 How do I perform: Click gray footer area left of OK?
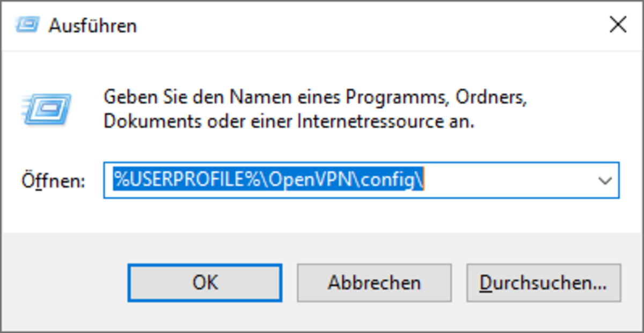[64, 283]
